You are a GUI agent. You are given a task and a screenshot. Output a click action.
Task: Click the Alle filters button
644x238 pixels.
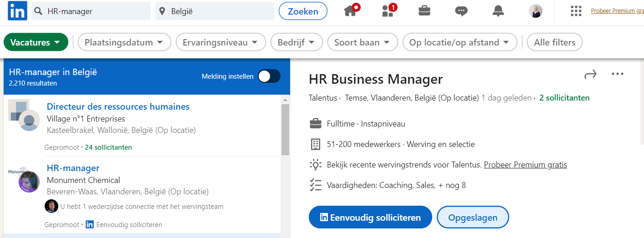pyautogui.click(x=555, y=42)
